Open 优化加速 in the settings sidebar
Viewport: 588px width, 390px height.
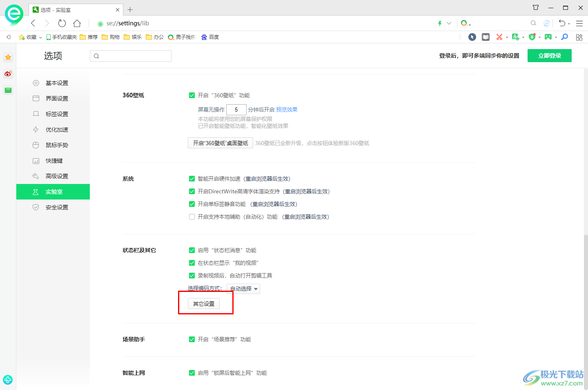click(53, 130)
